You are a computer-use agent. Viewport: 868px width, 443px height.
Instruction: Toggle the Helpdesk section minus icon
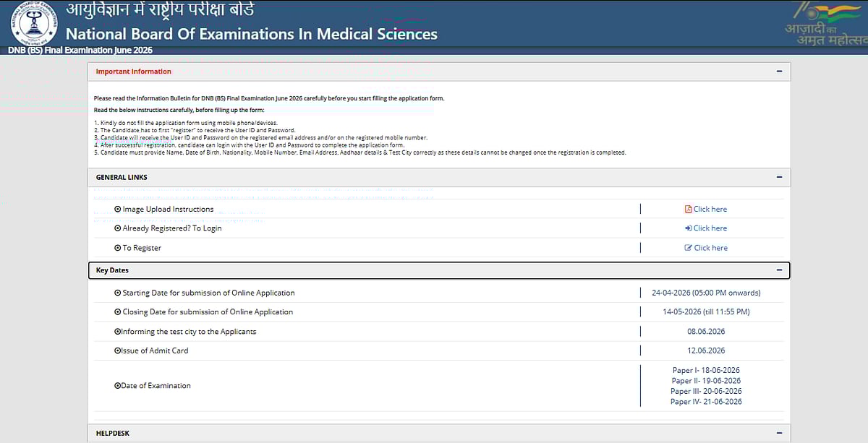point(779,434)
